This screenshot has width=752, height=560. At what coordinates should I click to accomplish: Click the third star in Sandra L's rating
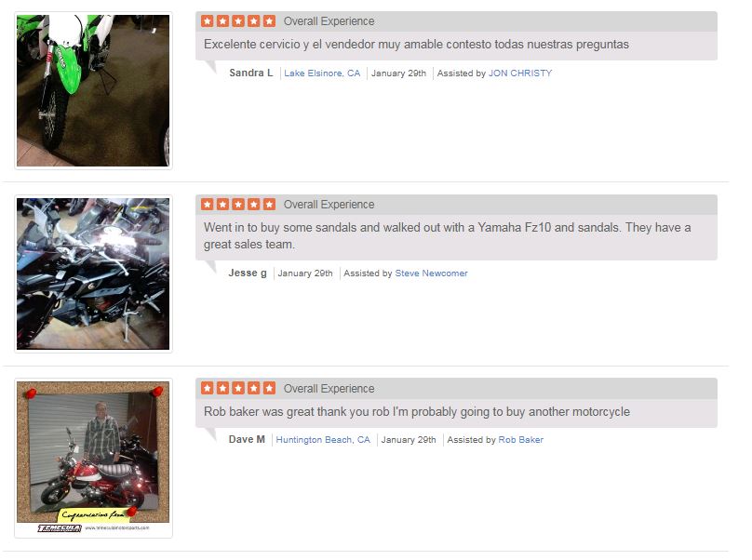(x=238, y=21)
